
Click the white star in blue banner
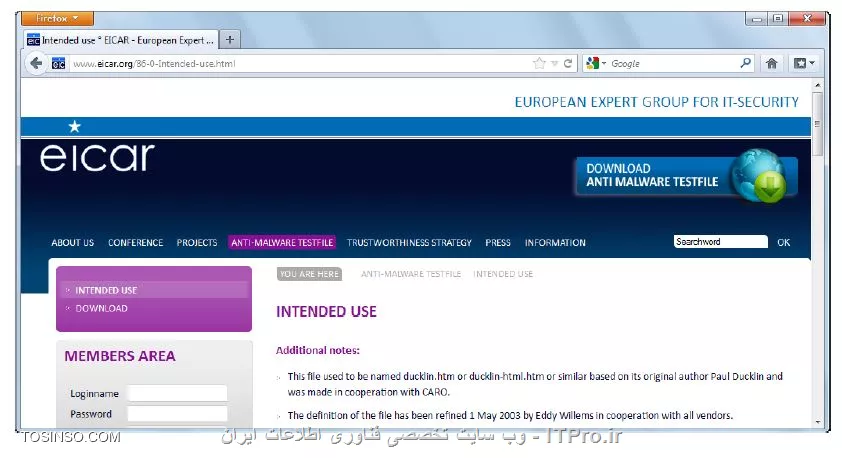tap(74, 126)
